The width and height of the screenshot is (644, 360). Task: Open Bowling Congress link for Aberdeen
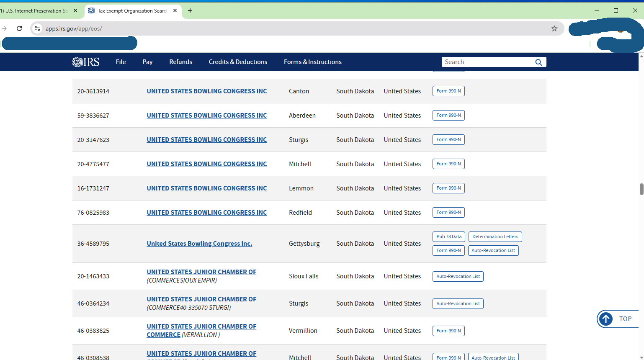coord(206,116)
